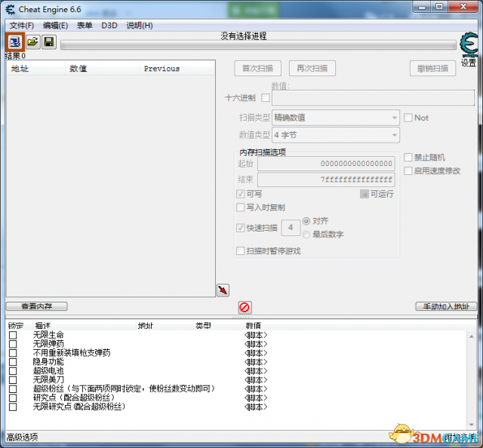Toggle the 可写 checkbox
This screenshot has height=448, width=483.
click(x=240, y=194)
